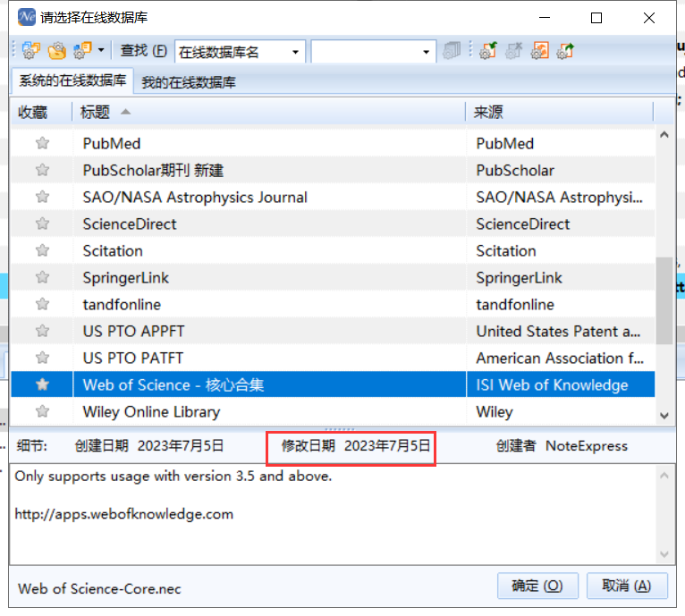The height and width of the screenshot is (616, 685).
Task: Click the third gear-with-note toolbar icon
Action: tap(82, 51)
